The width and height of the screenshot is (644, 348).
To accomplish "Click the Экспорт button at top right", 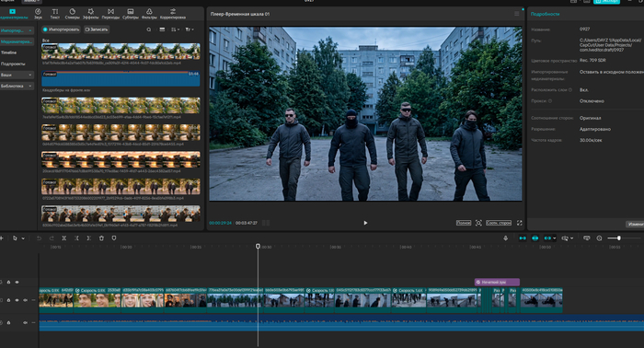I will tap(606, 2).
